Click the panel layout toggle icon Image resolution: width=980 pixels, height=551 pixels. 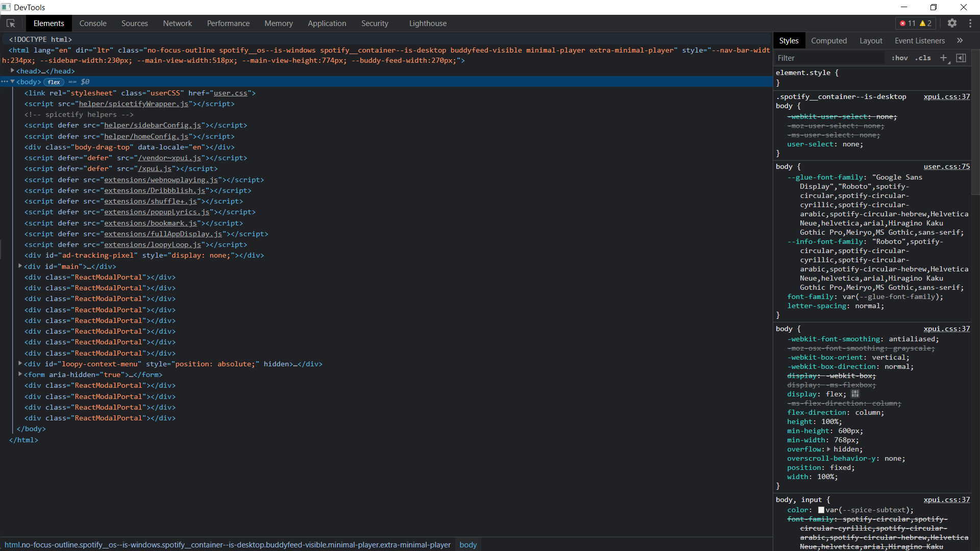(x=961, y=58)
